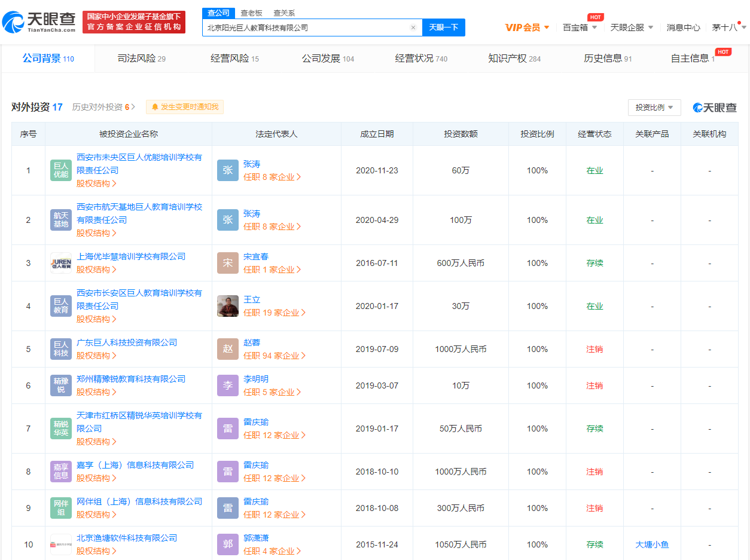Open the 司法风险 tab
Screen dimensions: 750x560
[141, 59]
